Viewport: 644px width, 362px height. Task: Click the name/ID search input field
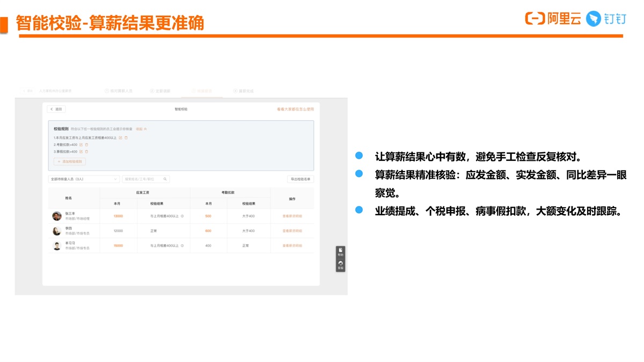tap(142, 179)
